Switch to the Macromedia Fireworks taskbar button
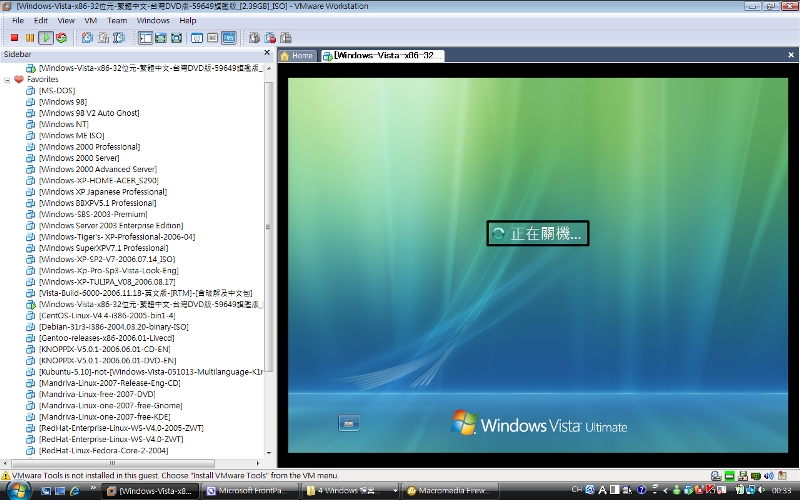This screenshot has height=500, width=800. pyautogui.click(x=451, y=491)
